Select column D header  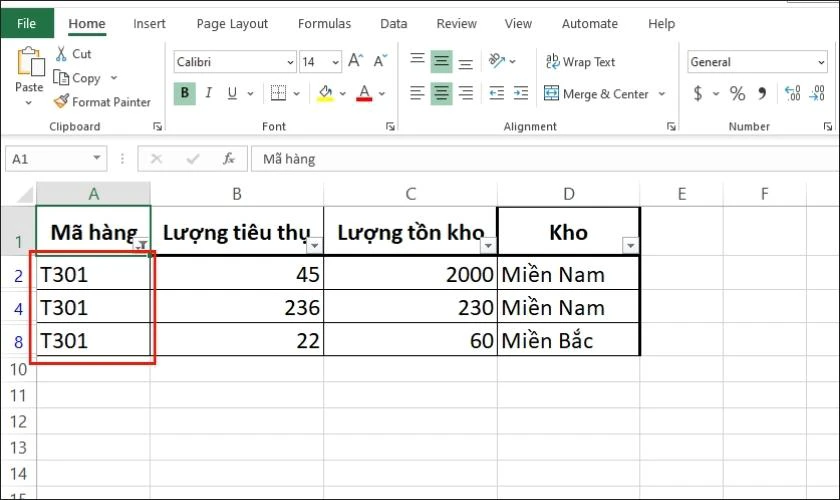[x=568, y=194]
